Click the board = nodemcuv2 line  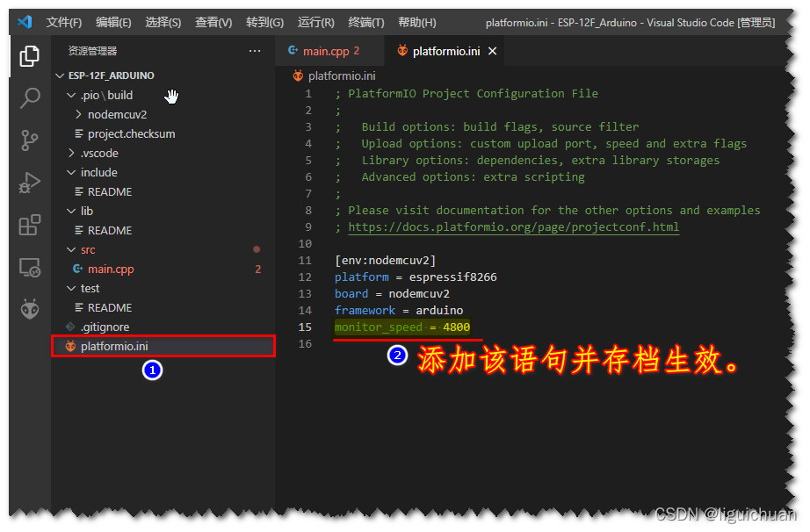coord(392,293)
